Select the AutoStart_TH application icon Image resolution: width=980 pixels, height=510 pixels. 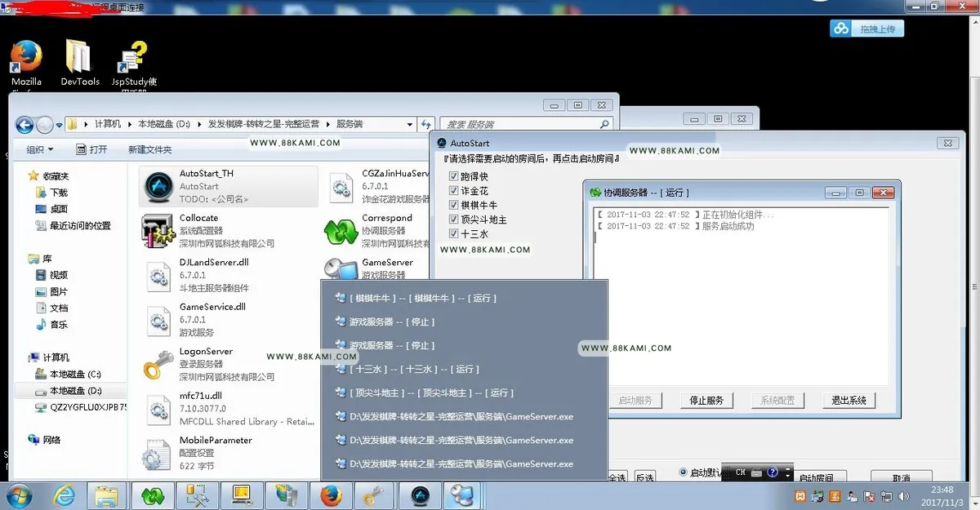pos(157,186)
